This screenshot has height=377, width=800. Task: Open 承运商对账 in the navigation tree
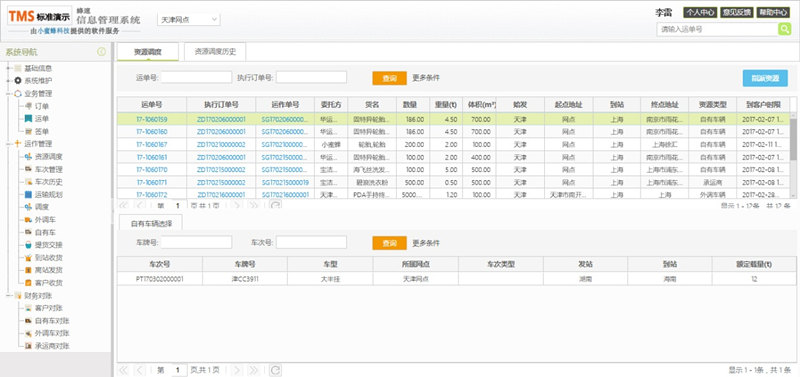point(52,346)
